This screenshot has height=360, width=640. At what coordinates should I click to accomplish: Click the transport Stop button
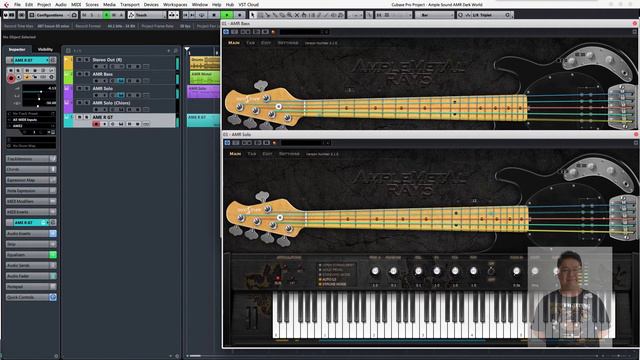pos(214,15)
